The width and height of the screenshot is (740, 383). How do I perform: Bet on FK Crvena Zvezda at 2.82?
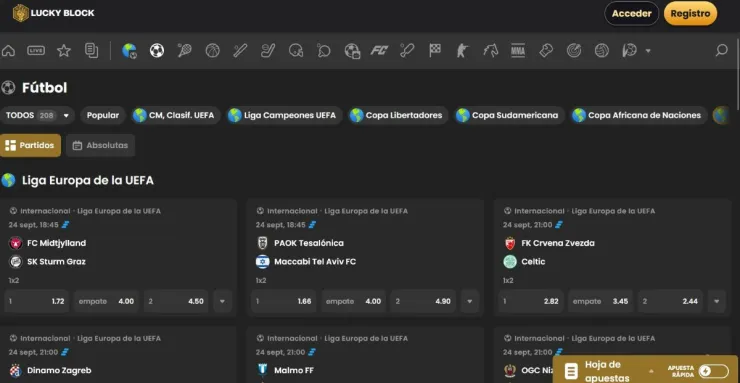(531, 301)
